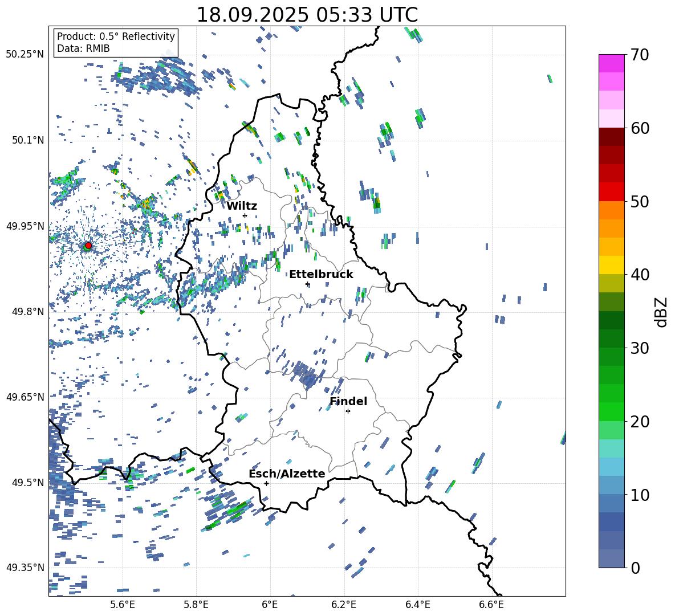Click the 49.95°N latitude label
Viewport: 675px width, 616px height.
coord(25,226)
